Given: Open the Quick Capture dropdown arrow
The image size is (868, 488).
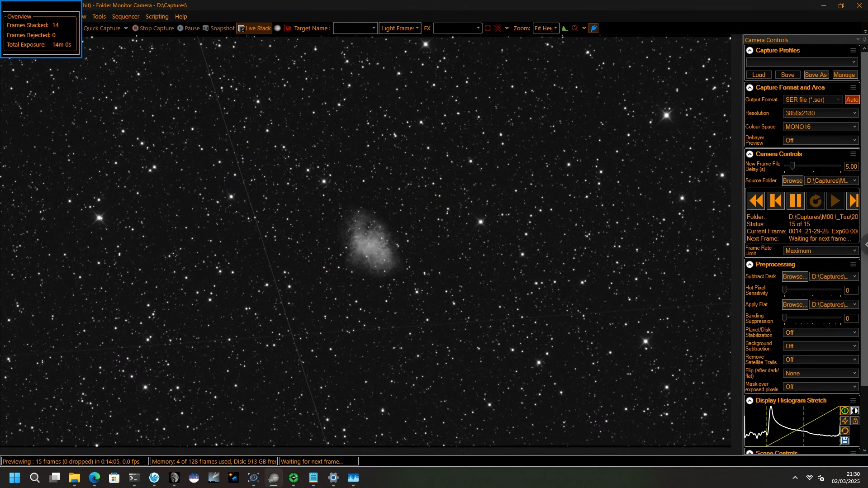Looking at the screenshot, I should tap(126, 28).
